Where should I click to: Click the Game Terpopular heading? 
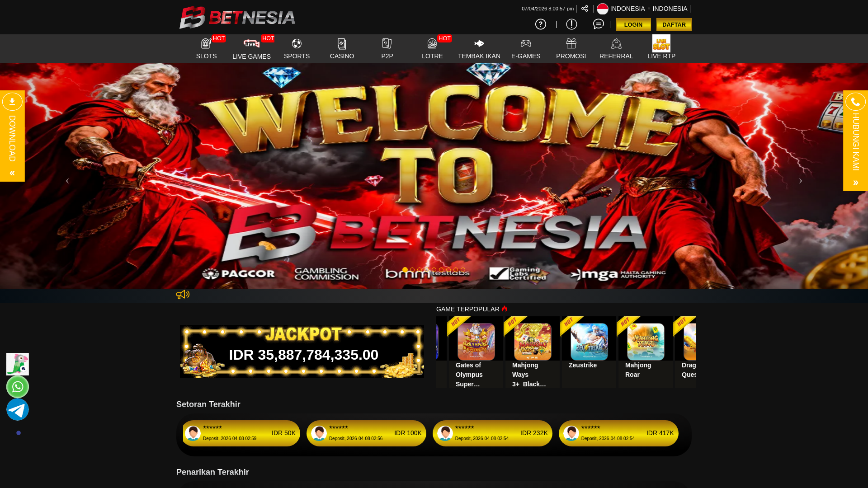pos(467,309)
